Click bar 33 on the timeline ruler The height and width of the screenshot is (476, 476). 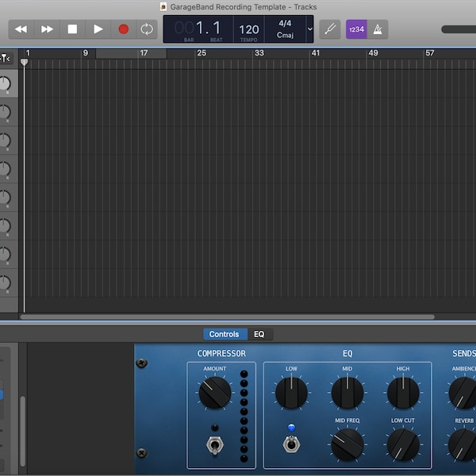coord(259,53)
